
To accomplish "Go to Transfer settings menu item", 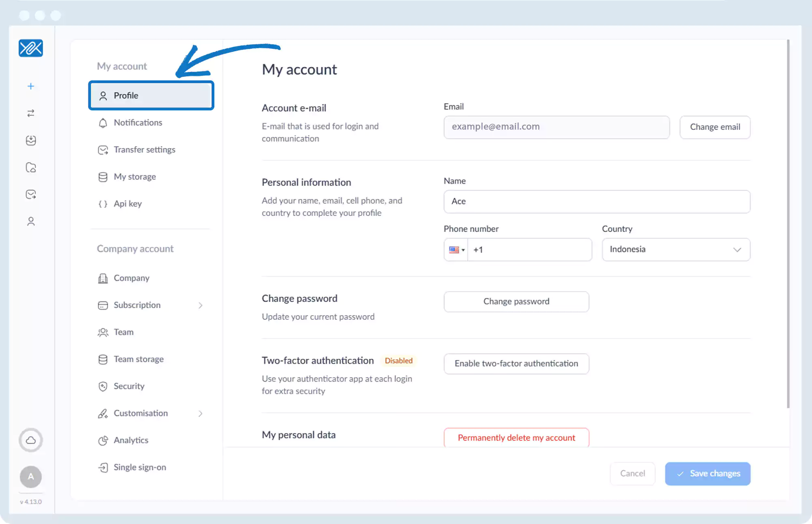I will [x=144, y=150].
